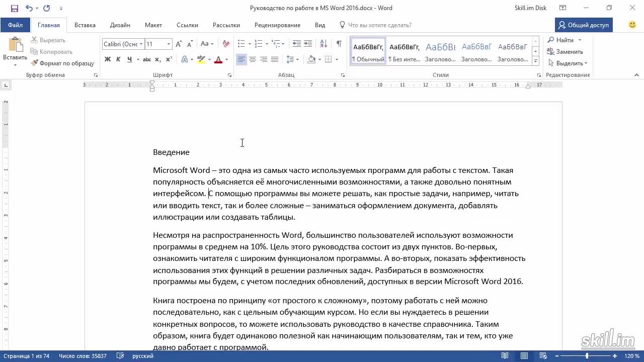644x362 pixels.
Task: Click the multilevel list icon
Action: click(275, 44)
